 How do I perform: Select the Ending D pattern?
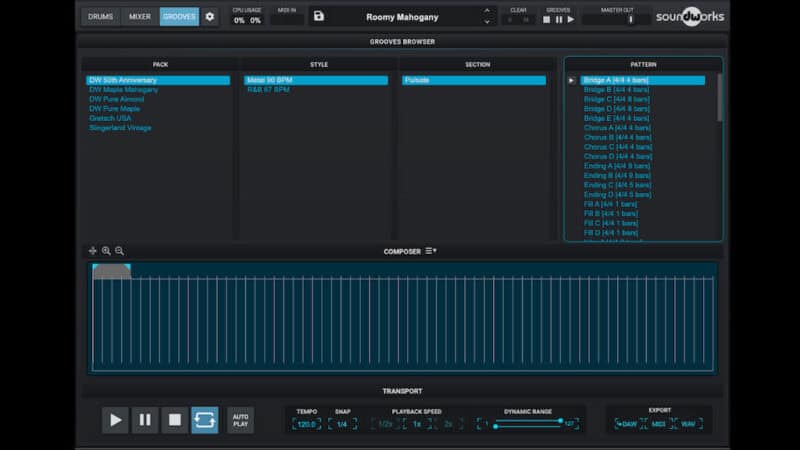[643, 194]
